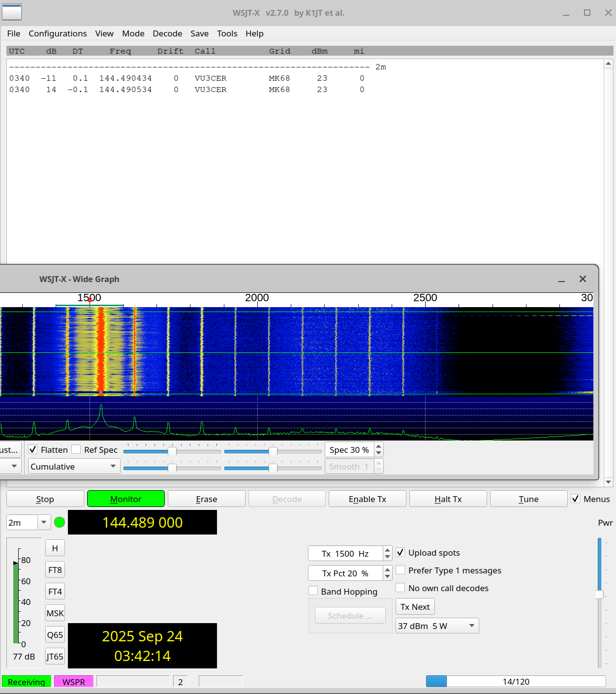
Task: Click the Tx 1500 Hz input field
Action: pos(346,553)
